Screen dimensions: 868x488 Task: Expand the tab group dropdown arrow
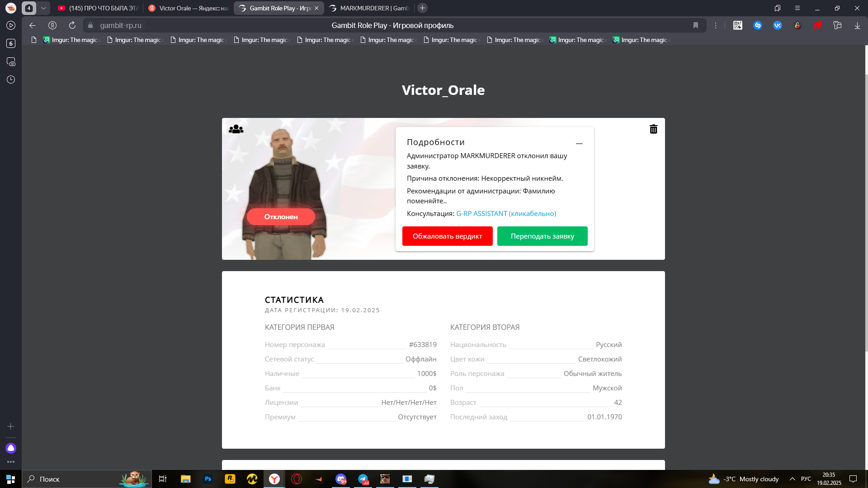point(43,8)
